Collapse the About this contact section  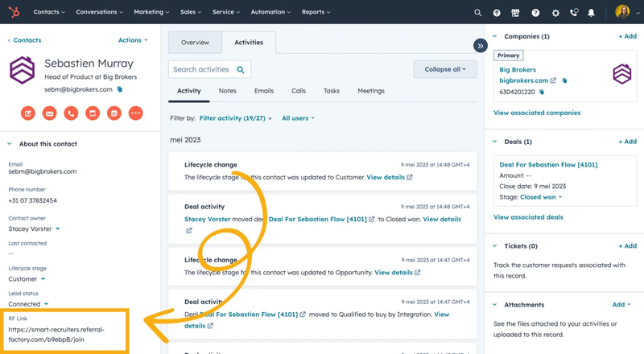pyautogui.click(x=10, y=144)
